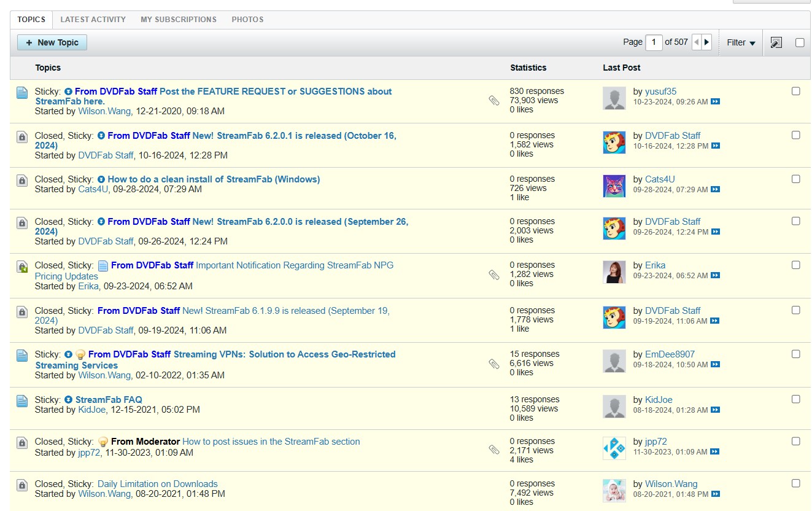The width and height of the screenshot is (812, 511).
Task: Click Last Post column header
Action: click(622, 68)
